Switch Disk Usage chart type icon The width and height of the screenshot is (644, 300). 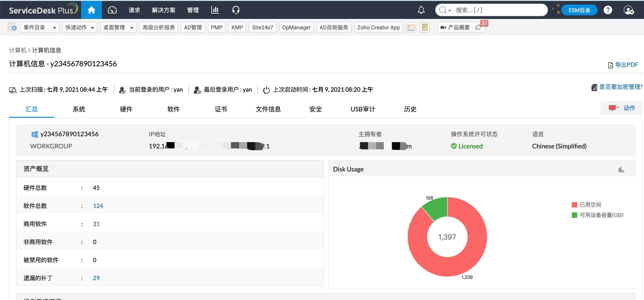(621, 170)
